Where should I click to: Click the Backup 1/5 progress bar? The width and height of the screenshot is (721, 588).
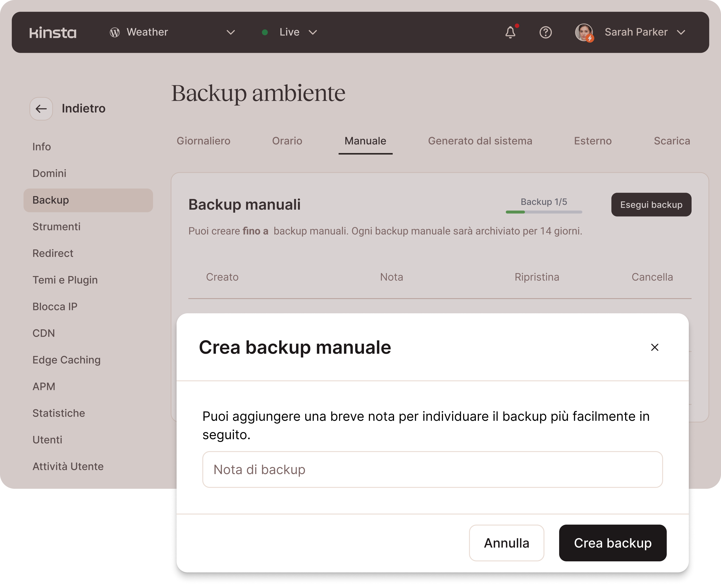(x=544, y=212)
